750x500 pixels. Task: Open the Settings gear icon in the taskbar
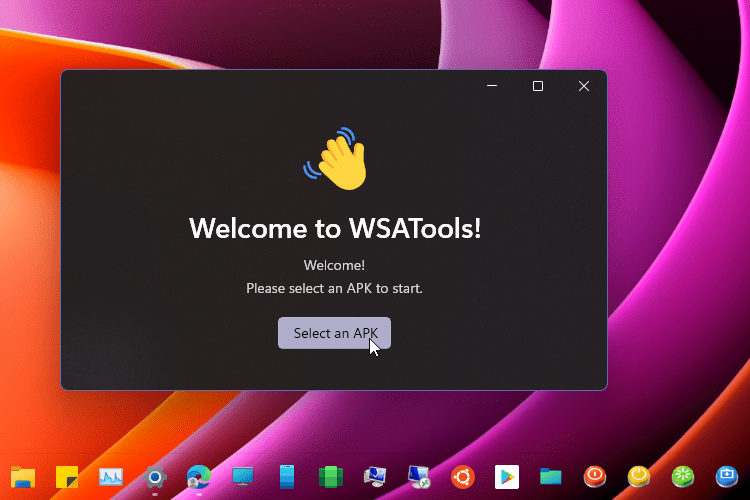[154, 477]
